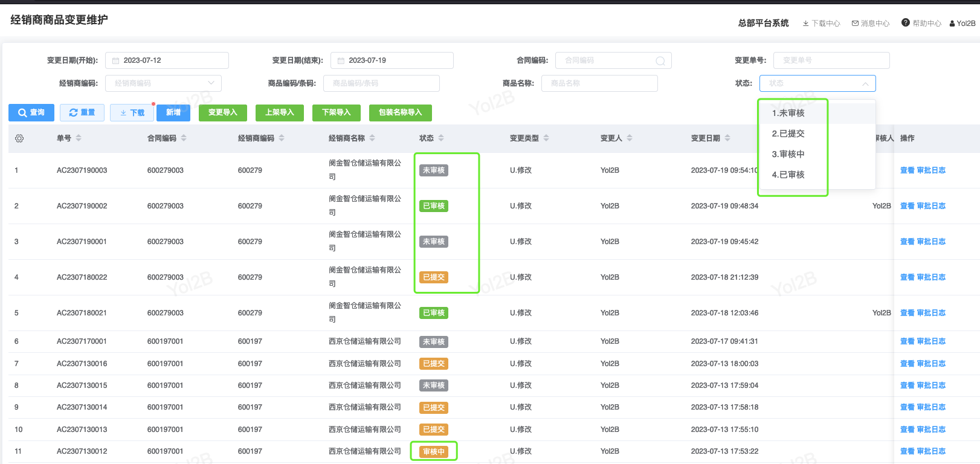Open the message center envelope icon
The height and width of the screenshot is (464, 980).
tap(855, 24)
